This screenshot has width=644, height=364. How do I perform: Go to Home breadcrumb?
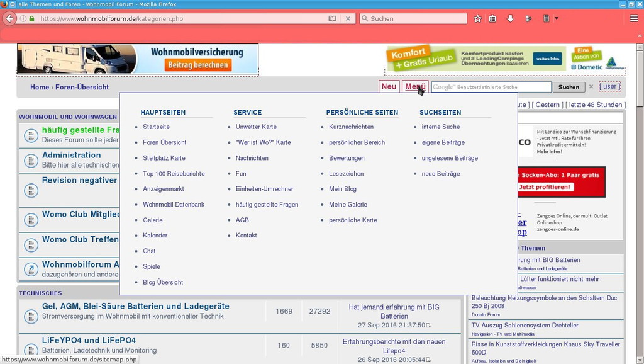40,87
